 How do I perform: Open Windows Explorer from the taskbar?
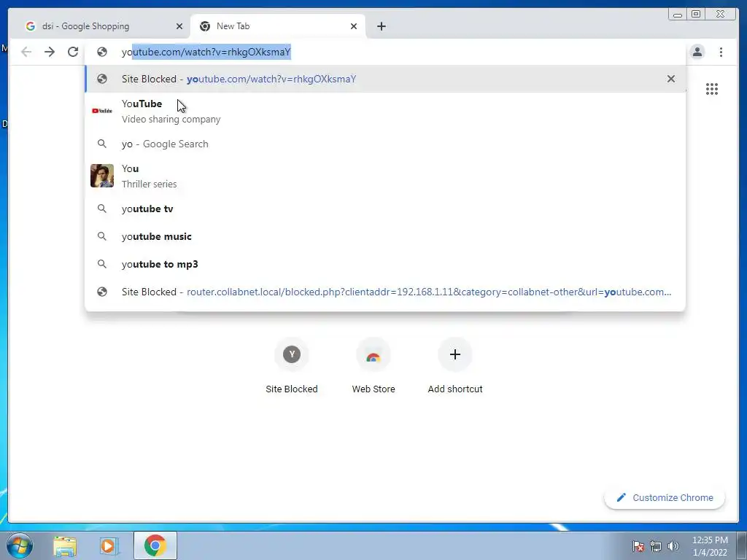click(65, 546)
